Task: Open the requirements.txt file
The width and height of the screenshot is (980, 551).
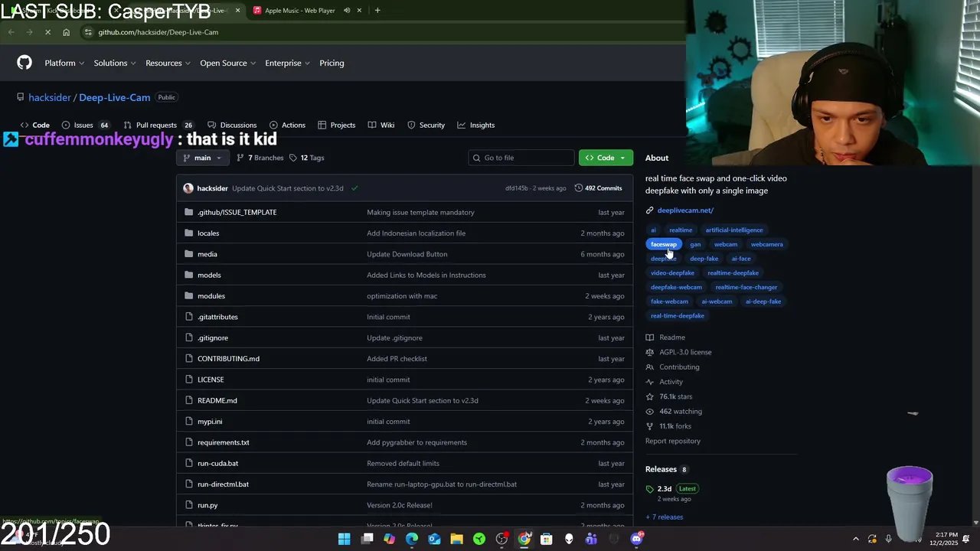Action: coord(224,442)
